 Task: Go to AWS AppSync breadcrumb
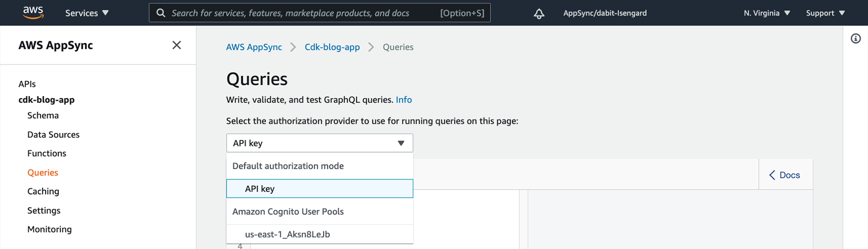[254, 47]
